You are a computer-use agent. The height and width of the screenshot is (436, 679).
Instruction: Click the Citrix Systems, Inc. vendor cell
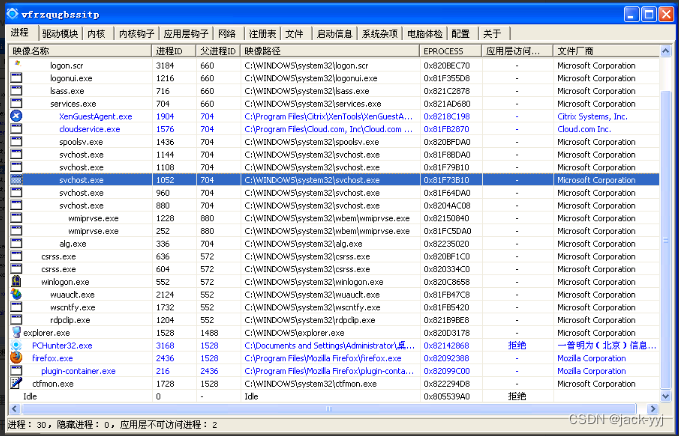coord(592,116)
